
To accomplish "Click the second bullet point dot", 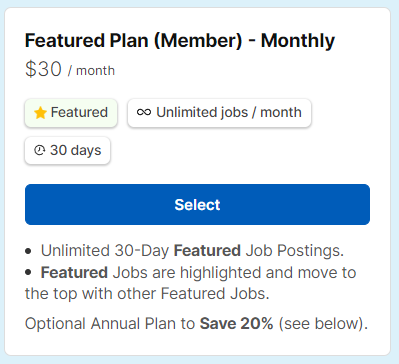I will click(x=28, y=273).
